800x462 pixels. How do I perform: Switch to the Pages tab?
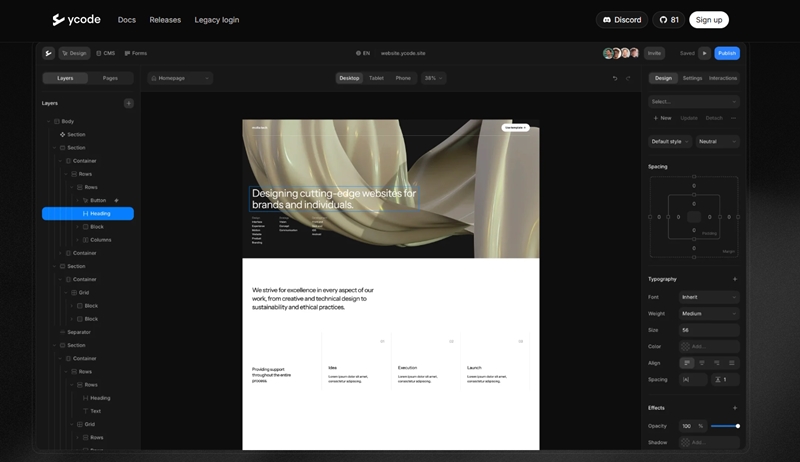(110, 78)
